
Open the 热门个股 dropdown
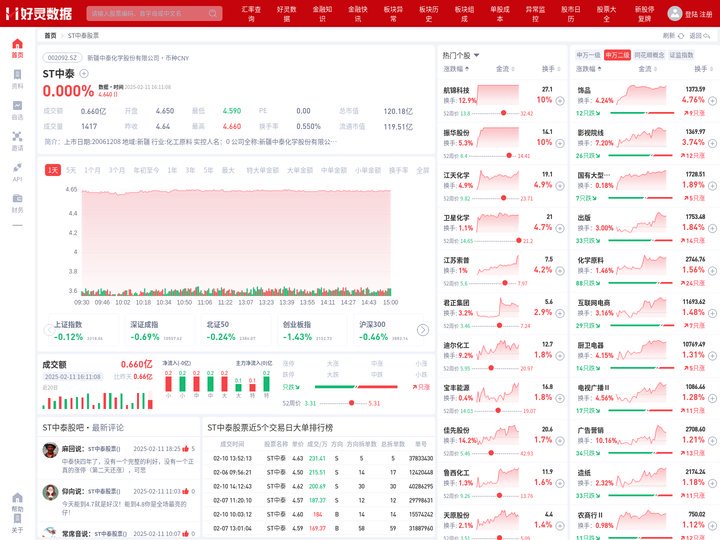[461, 55]
